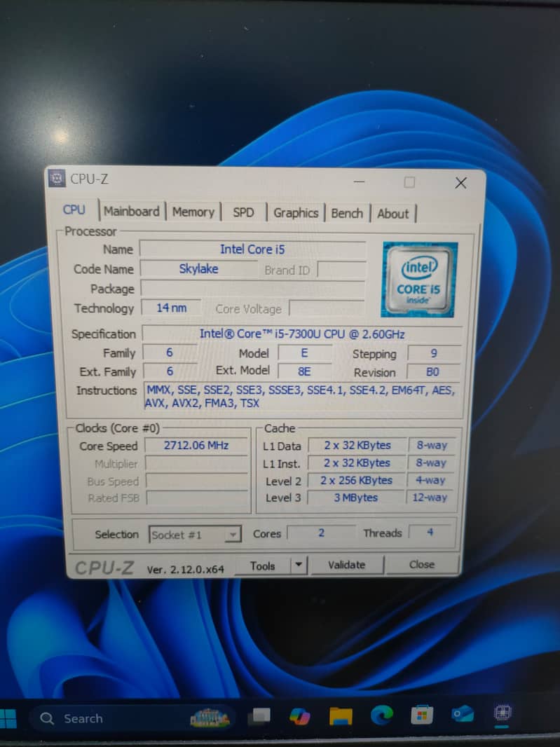Click the Close button in CPU-Z
The height and width of the screenshot is (747, 560).
pyautogui.click(x=422, y=565)
